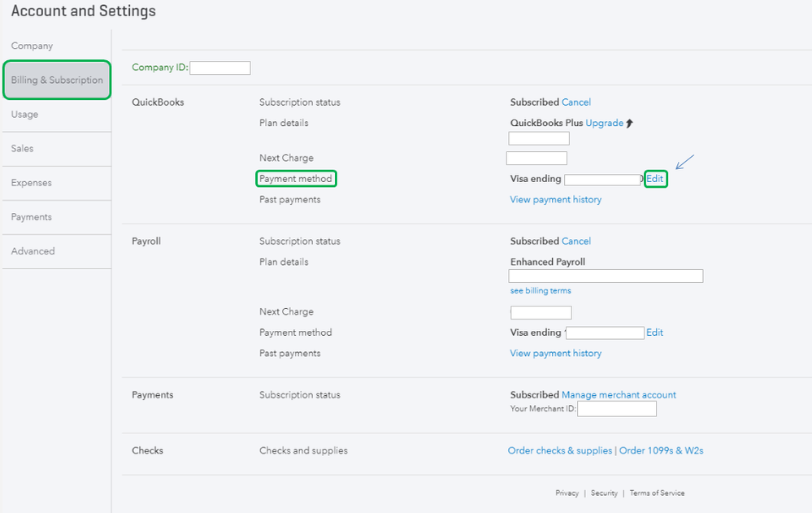The width and height of the screenshot is (812, 513).
Task: Click Order checks & supplies
Action: click(560, 450)
